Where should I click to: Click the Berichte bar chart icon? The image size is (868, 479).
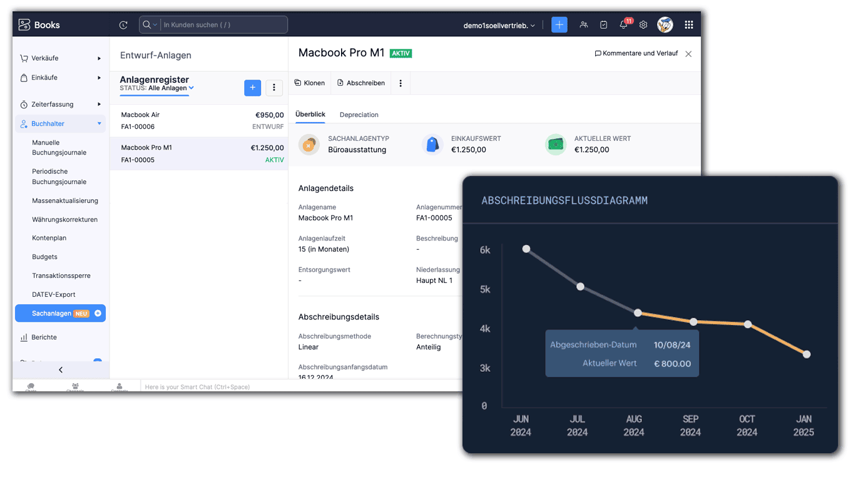point(24,337)
